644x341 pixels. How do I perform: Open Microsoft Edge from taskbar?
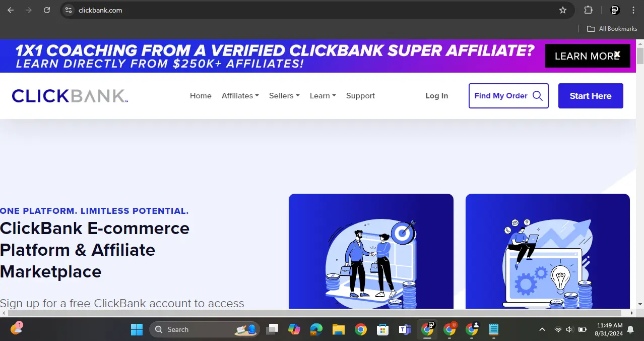316,329
